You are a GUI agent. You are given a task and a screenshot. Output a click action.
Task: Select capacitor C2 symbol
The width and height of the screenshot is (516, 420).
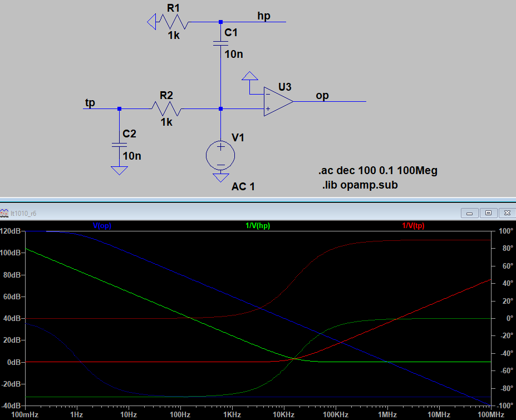coord(119,145)
